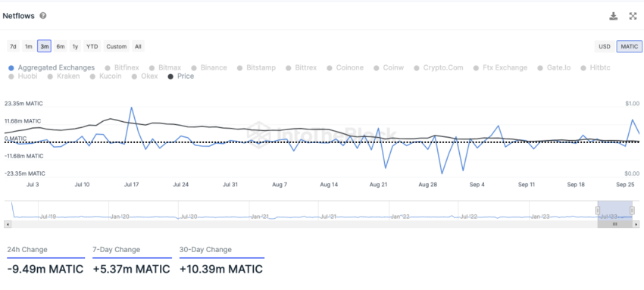
Task: Toggle Kraken series in legend
Action: tap(64, 76)
